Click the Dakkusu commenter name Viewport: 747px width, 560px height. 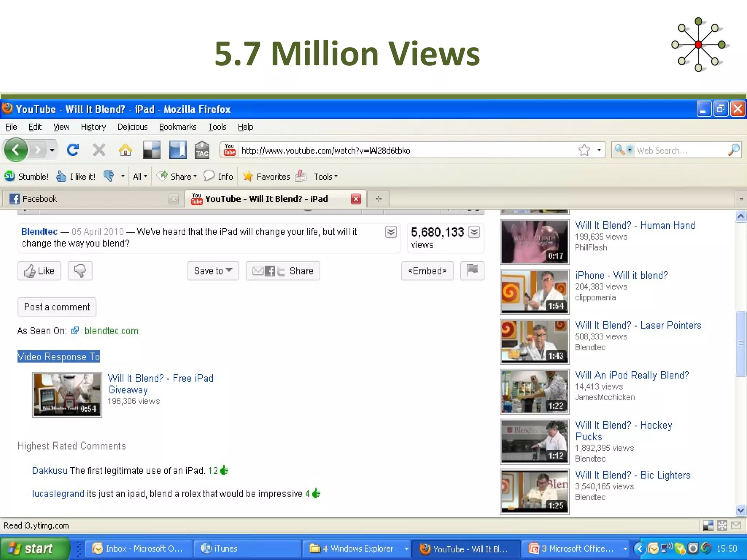click(x=50, y=471)
